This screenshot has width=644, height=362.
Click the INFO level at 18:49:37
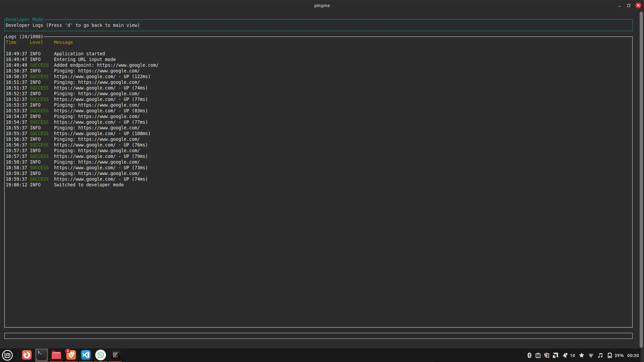pos(35,54)
